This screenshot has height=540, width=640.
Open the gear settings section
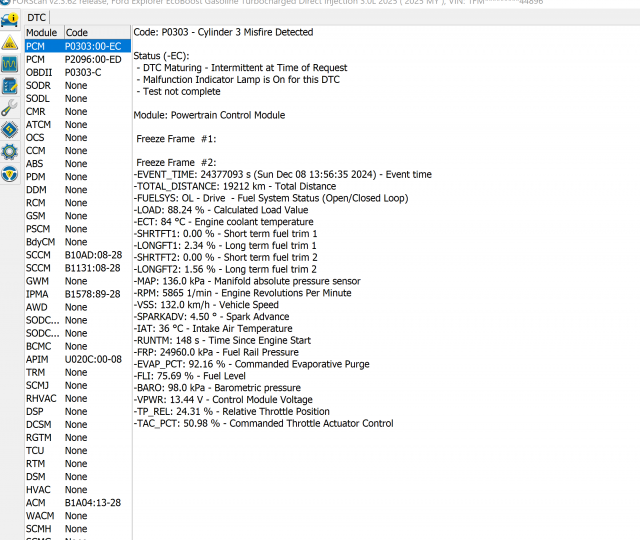pos(10,151)
